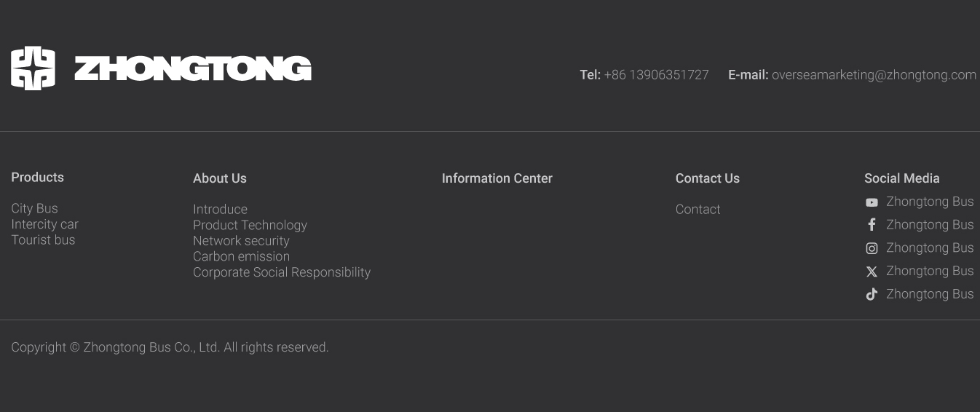Open Corporate Social Responsibility link
The width and height of the screenshot is (980, 412).
click(282, 272)
